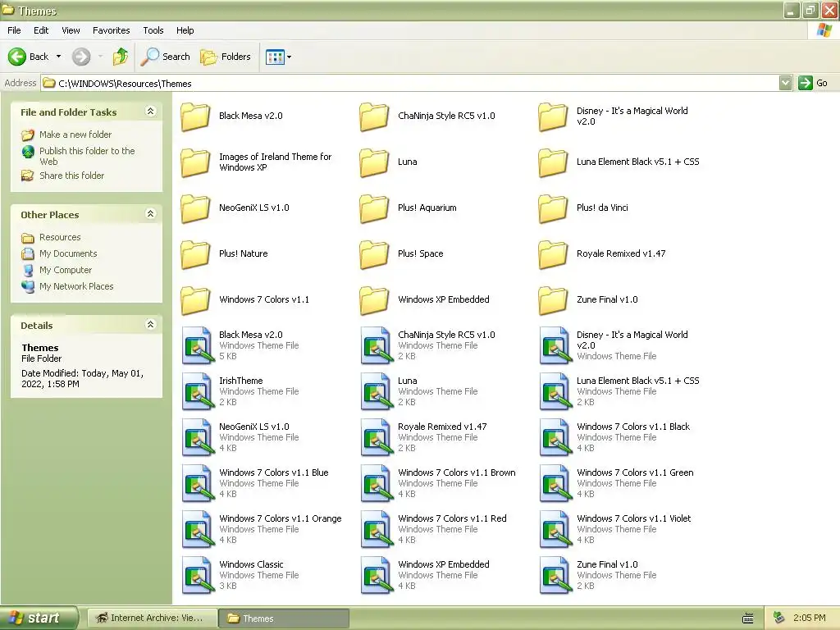Open the Back history dropdown arrow

point(58,57)
